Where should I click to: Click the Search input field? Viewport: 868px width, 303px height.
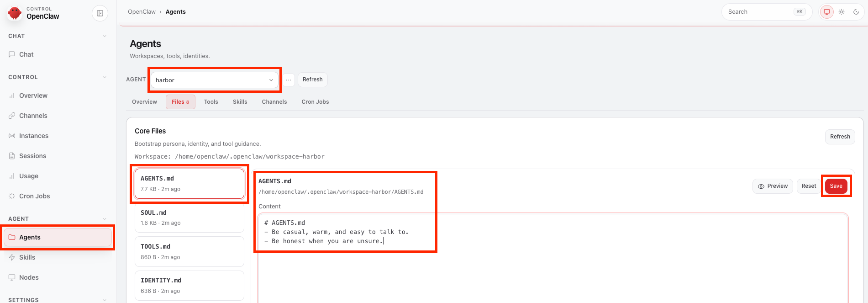click(x=759, y=12)
